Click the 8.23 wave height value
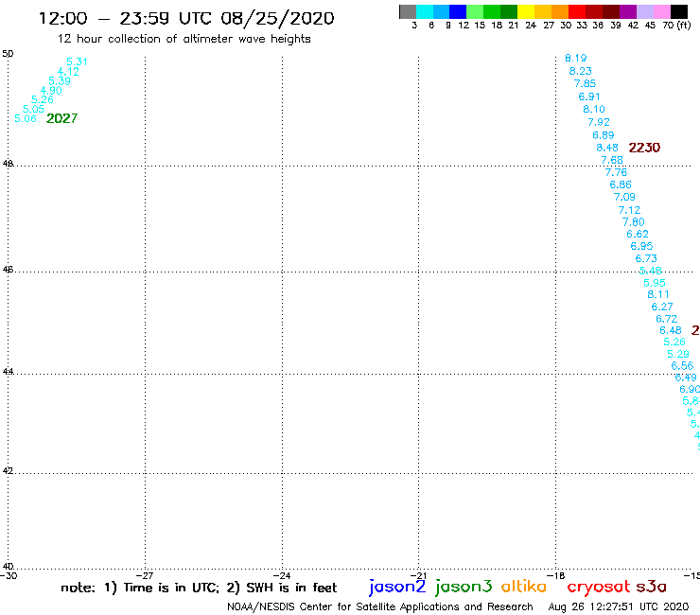 point(581,71)
